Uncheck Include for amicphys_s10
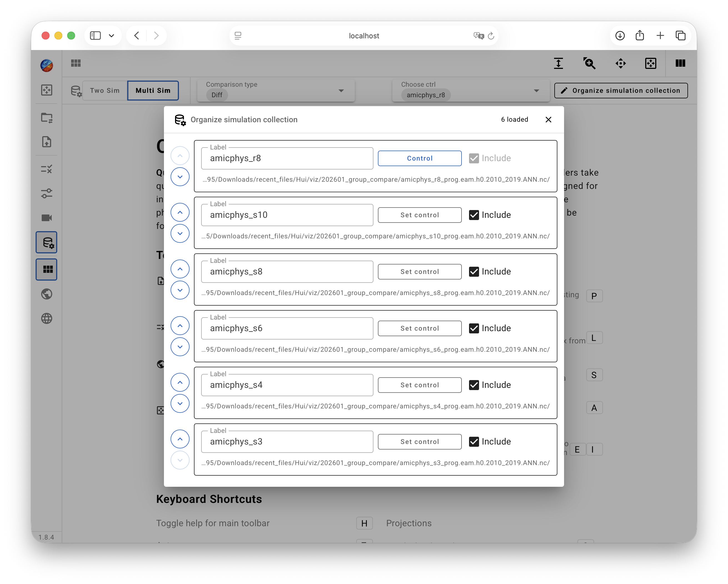 474,215
